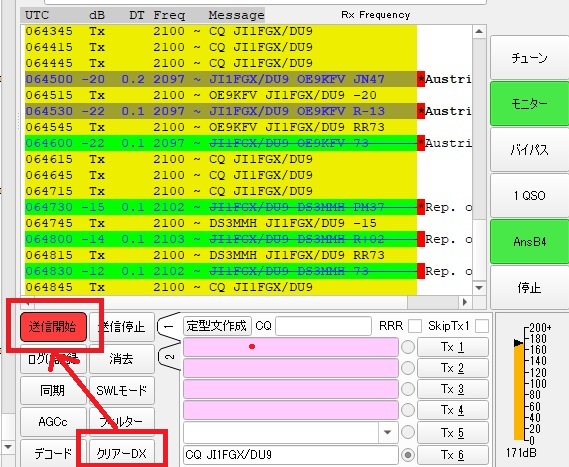569x467 pixels.
Task: Click the pink Tx 3 message field
Action: (291, 389)
